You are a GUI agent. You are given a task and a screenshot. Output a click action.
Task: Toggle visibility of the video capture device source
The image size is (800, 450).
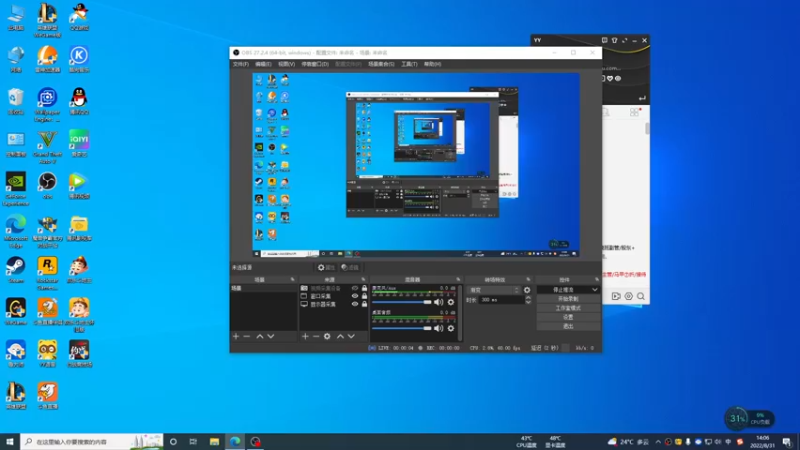pos(355,288)
